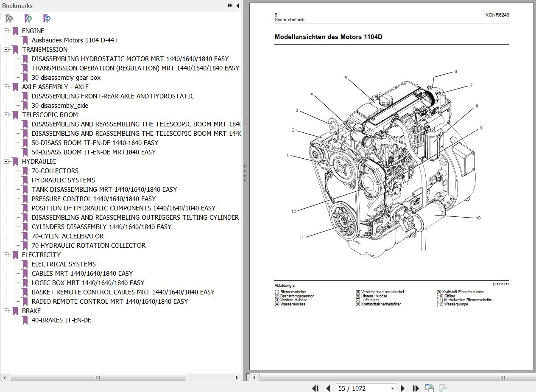This screenshot has height=392, width=536.
Task: Collapse the HYDRAULIC bookmark group
Action: click(x=6, y=161)
